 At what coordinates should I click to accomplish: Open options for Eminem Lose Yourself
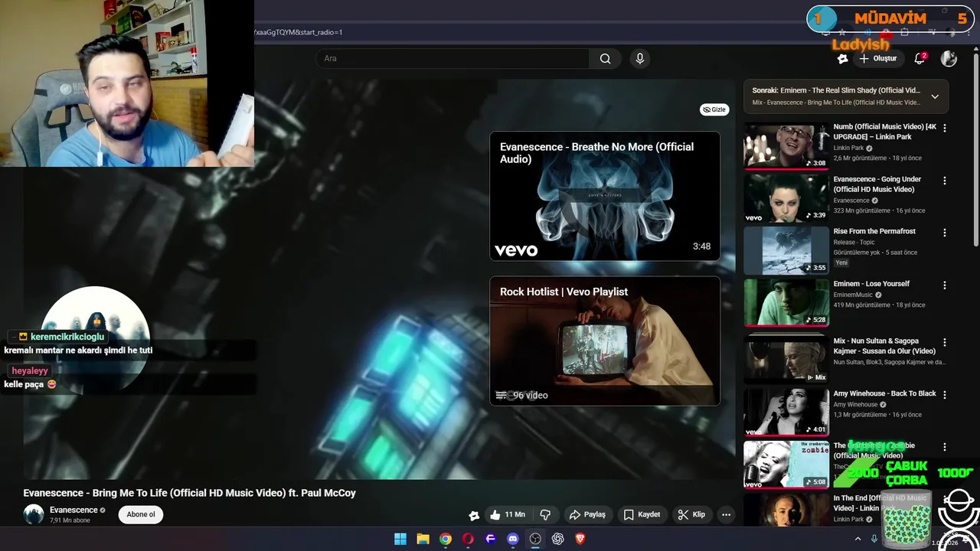tap(944, 285)
